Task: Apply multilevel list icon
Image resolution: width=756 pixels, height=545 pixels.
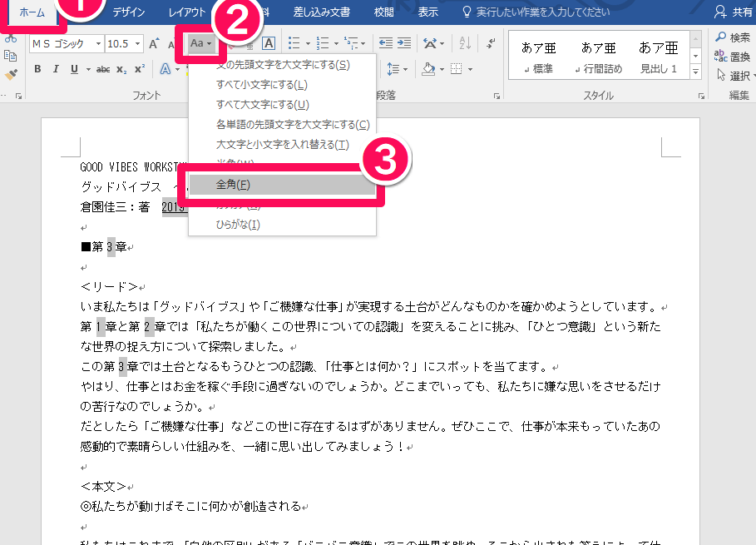Action: coord(351,43)
